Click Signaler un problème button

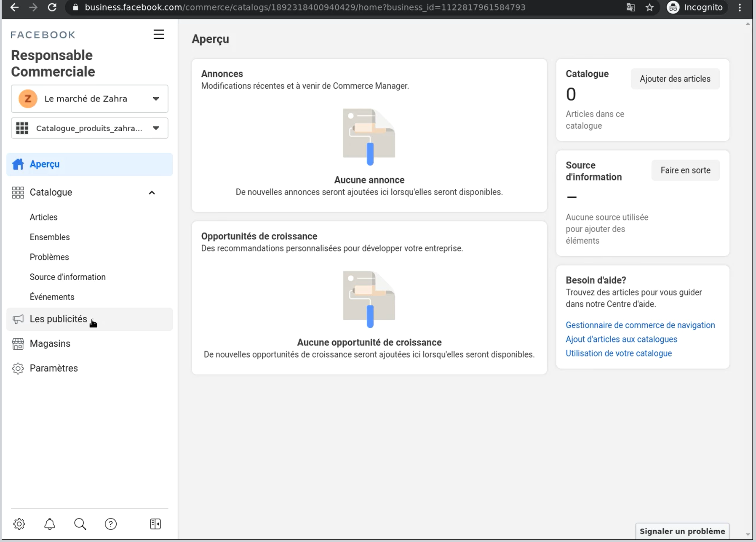[682, 531]
